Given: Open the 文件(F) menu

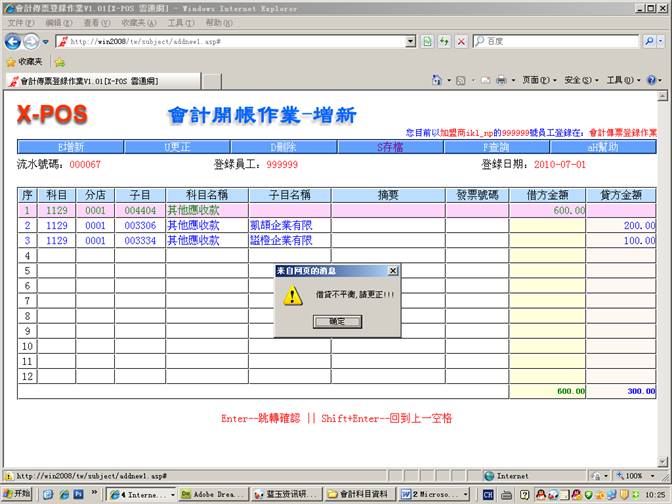Looking at the screenshot, I should point(20,22).
